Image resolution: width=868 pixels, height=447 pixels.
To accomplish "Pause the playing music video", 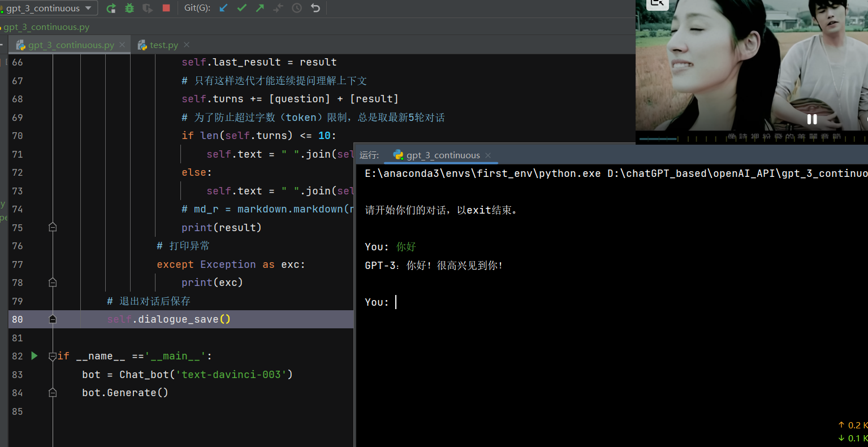I will coord(812,119).
